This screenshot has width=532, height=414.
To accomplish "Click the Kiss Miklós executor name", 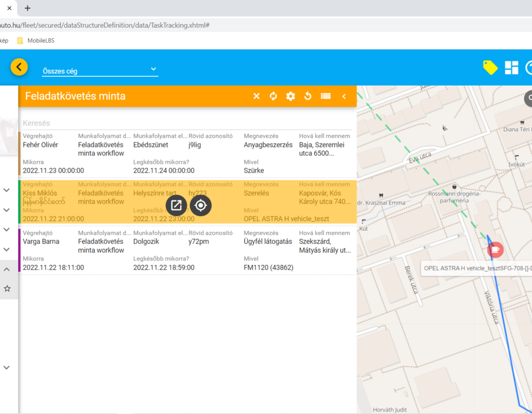I will click(x=40, y=193).
